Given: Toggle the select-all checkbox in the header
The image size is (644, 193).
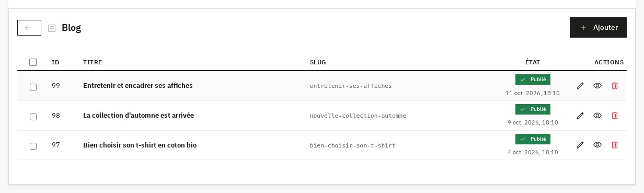Looking at the screenshot, I should tap(33, 62).
